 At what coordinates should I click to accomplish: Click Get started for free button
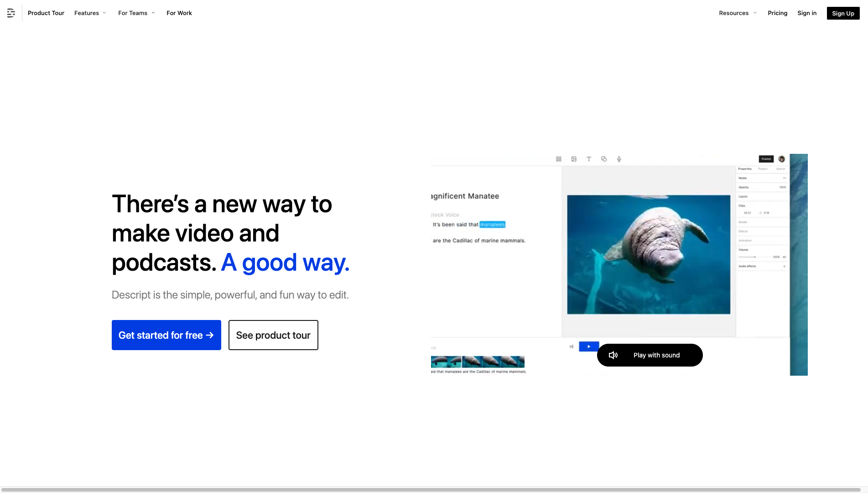tap(166, 335)
